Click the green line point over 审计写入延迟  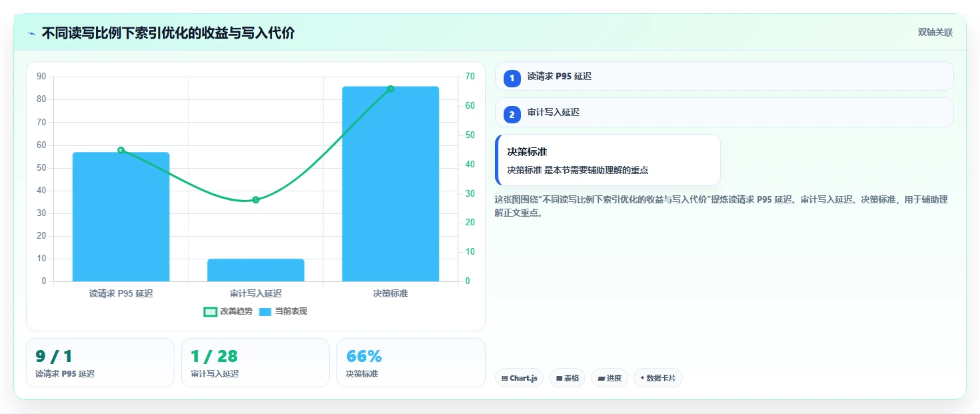click(256, 200)
